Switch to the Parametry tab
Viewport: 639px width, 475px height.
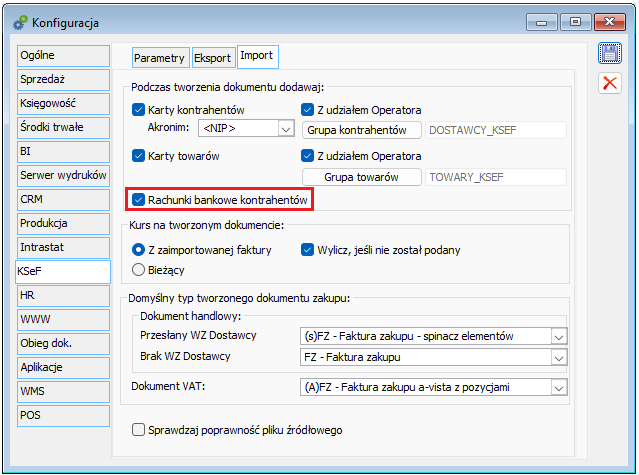click(159, 58)
